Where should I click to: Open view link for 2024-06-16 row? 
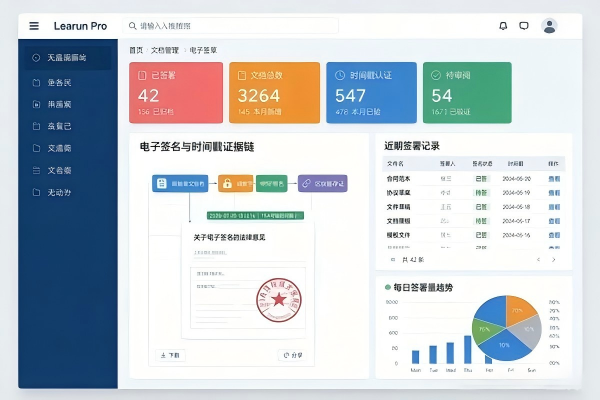coord(554,235)
